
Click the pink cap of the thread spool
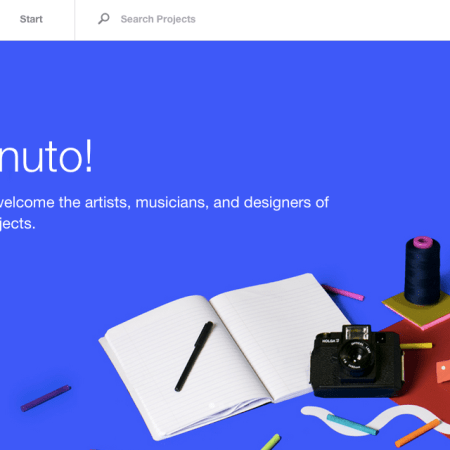click(x=423, y=242)
